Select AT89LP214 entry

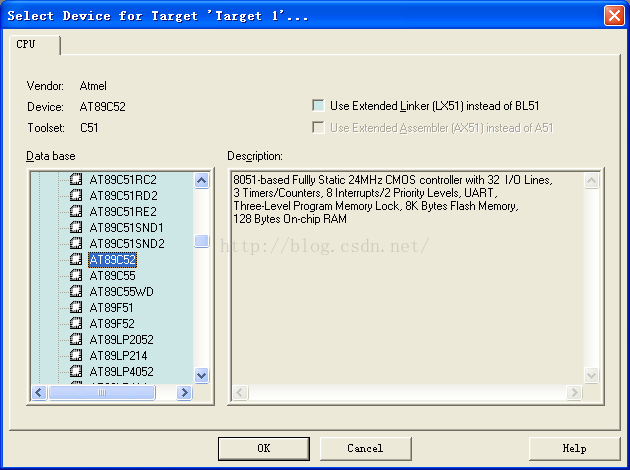click(118, 356)
